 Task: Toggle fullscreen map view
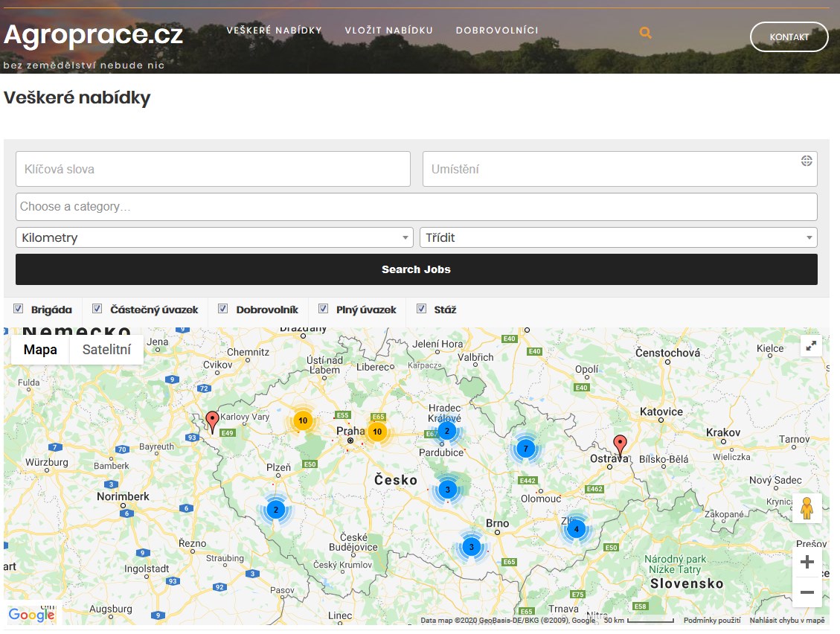pyautogui.click(x=811, y=345)
